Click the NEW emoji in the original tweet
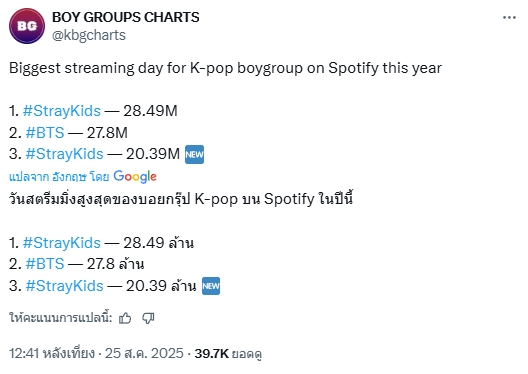Image resolution: width=528 pixels, height=374 pixels. pyautogui.click(x=195, y=155)
